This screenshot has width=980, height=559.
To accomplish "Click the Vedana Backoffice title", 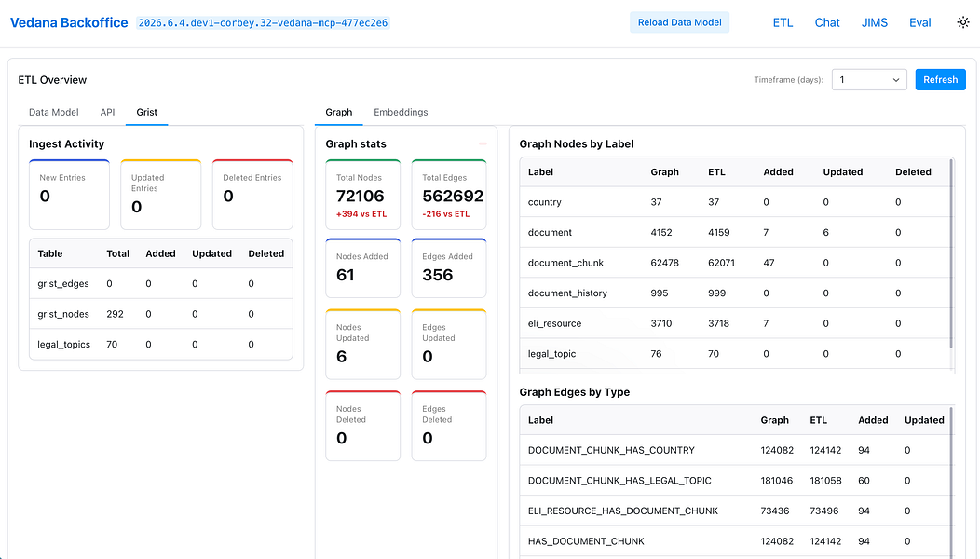I will click(x=69, y=22).
